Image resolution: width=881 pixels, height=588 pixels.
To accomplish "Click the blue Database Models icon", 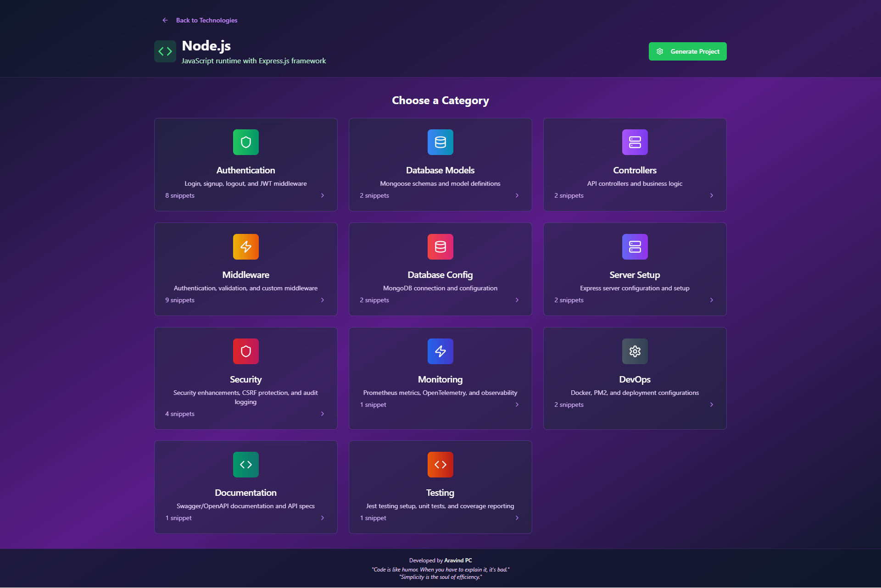I will click(440, 142).
